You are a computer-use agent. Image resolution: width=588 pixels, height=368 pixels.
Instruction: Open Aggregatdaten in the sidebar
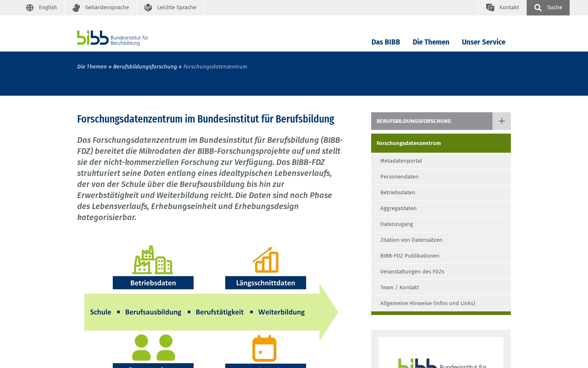(441, 208)
